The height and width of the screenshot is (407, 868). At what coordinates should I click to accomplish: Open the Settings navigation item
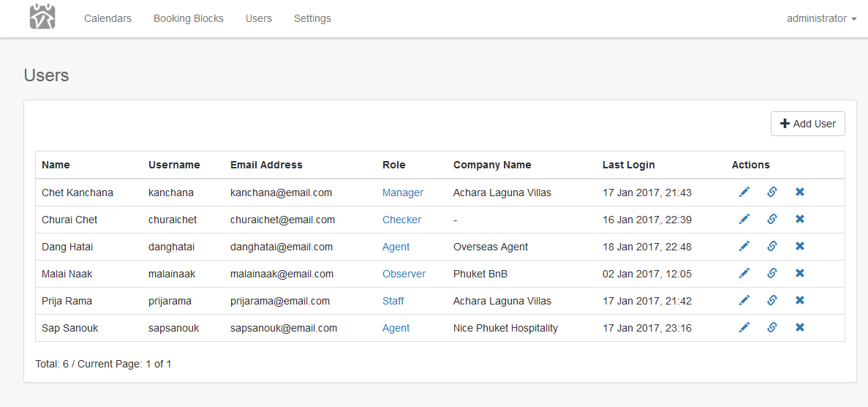(x=312, y=18)
